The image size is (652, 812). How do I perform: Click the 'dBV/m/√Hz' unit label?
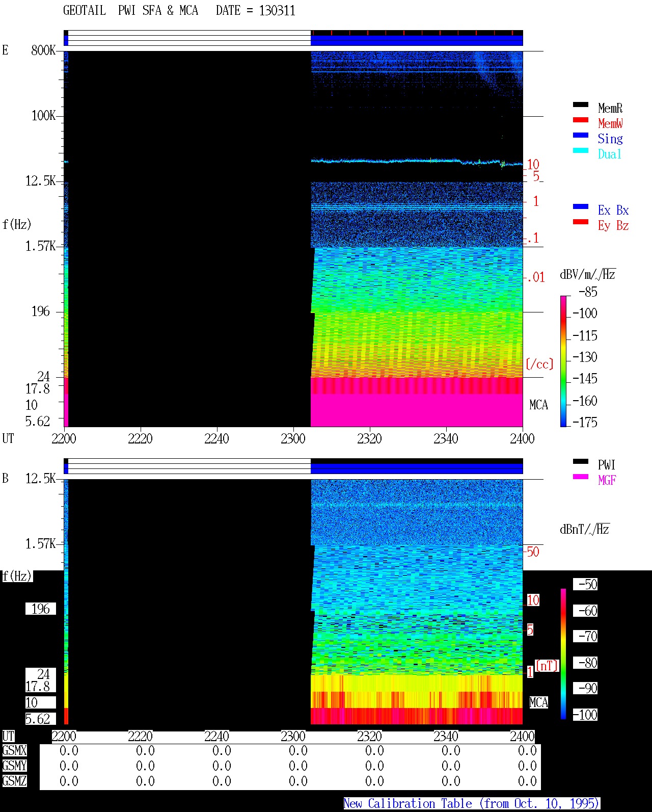[588, 274]
